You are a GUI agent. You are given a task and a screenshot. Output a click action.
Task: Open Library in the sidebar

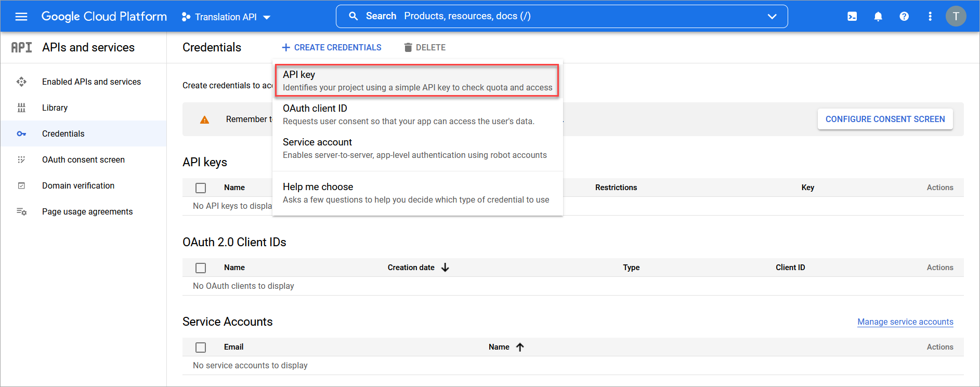pos(55,108)
